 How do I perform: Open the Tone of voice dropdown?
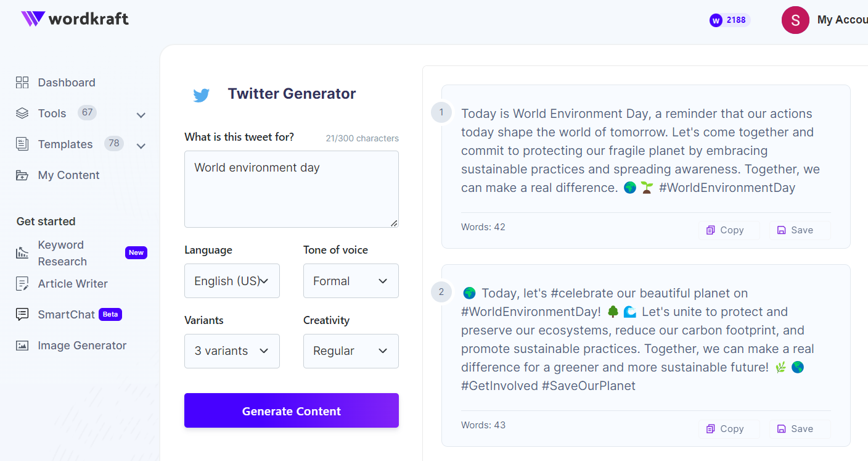click(x=351, y=281)
